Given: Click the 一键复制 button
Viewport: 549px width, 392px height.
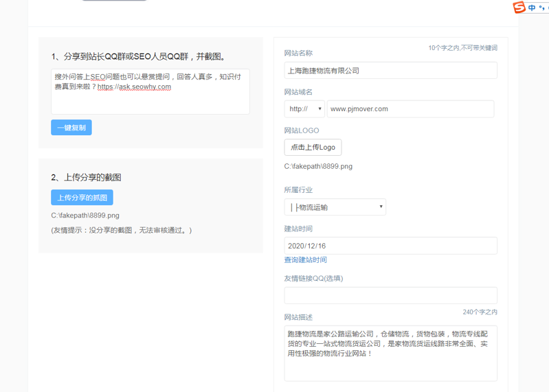Looking at the screenshot, I should pyautogui.click(x=71, y=128).
